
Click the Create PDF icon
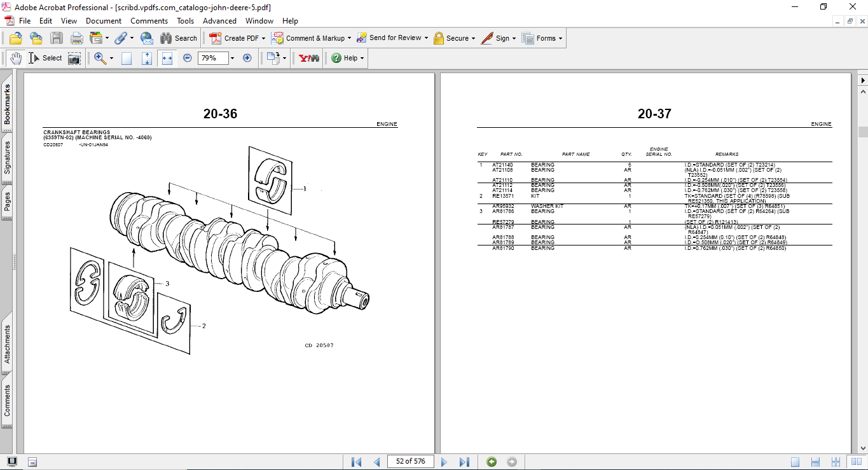click(x=216, y=38)
